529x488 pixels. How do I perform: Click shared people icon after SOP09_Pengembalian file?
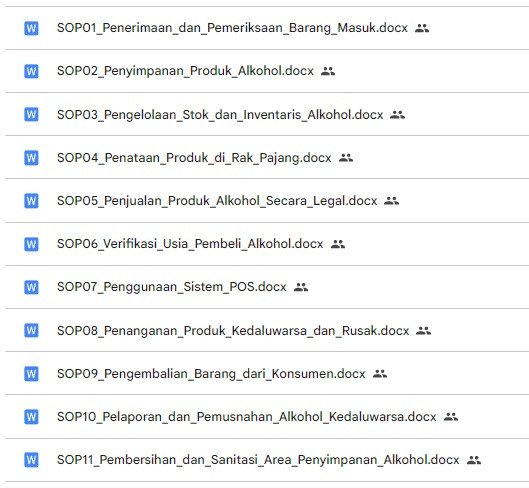(x=380, y=374)
